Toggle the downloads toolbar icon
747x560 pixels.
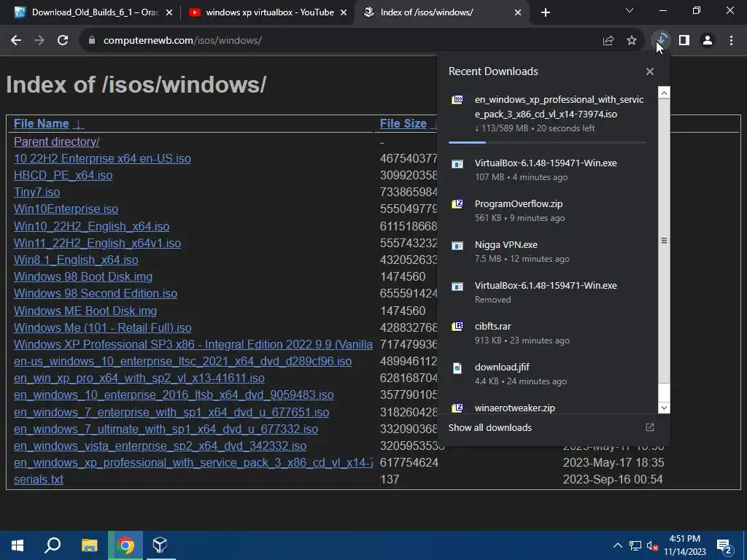pos(661,41)
